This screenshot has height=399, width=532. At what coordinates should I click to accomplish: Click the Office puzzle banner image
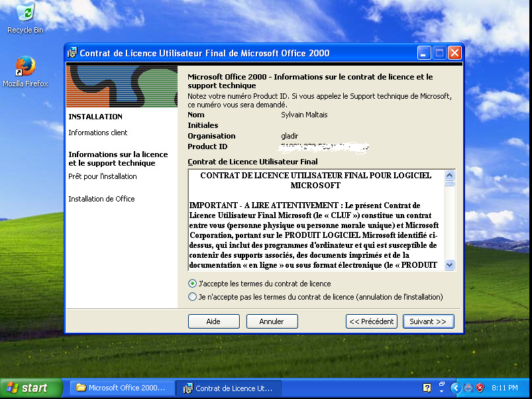(x=122, y=87)
